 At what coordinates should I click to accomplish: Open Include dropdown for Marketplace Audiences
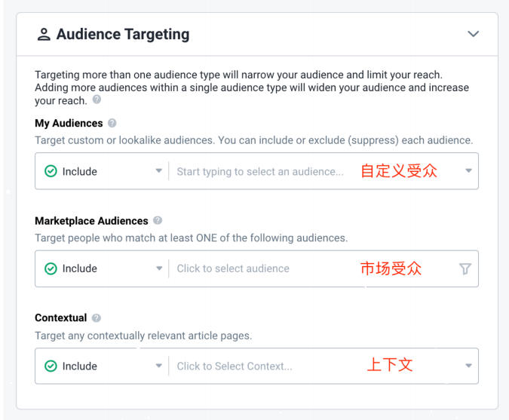158,269
